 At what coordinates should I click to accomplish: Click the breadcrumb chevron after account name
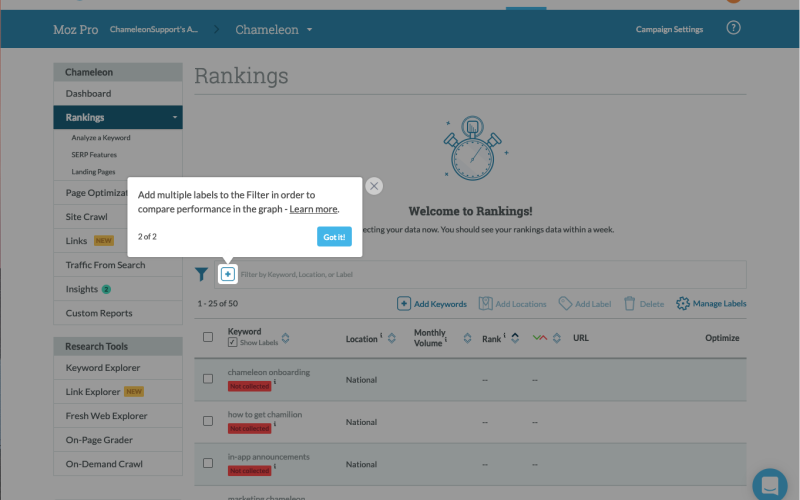(x=216, y=30)
